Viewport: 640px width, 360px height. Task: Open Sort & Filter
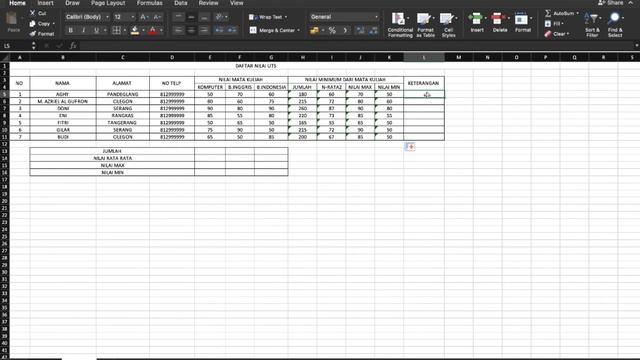(592, 24)
